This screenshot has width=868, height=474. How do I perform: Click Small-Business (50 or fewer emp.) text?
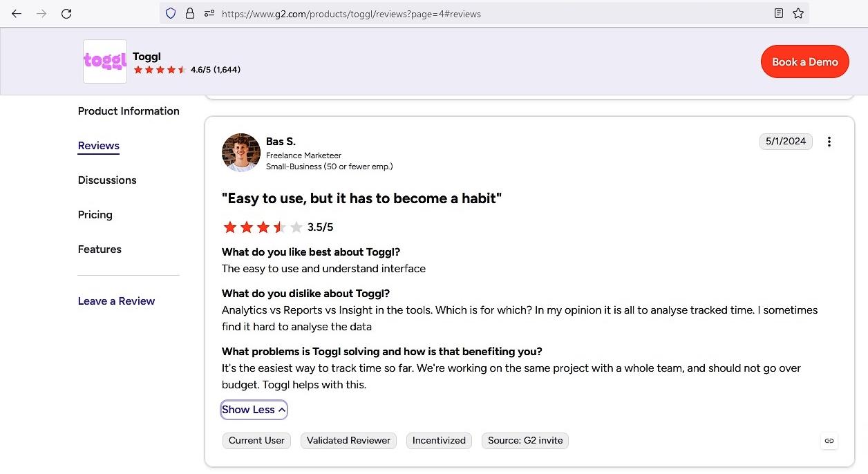coord(330,167)
